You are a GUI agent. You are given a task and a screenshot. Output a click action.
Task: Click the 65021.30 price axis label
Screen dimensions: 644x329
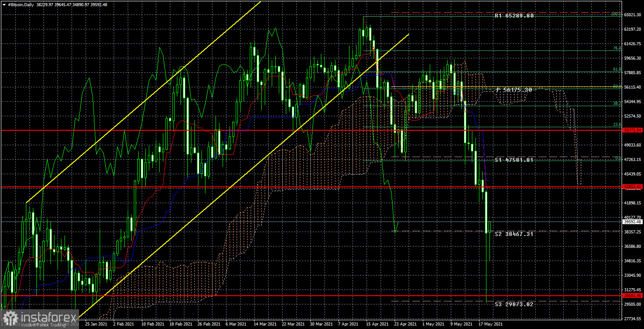coord(633,15)
